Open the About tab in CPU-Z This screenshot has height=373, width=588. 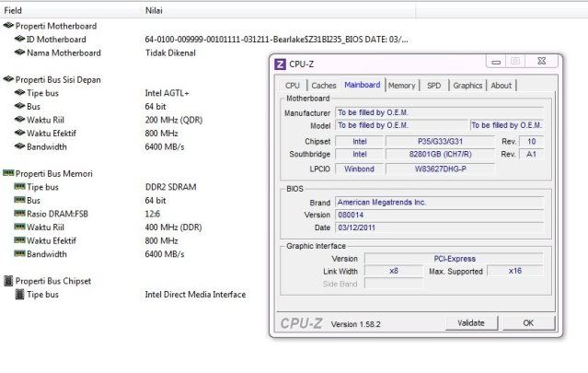[x=501, y=86]
